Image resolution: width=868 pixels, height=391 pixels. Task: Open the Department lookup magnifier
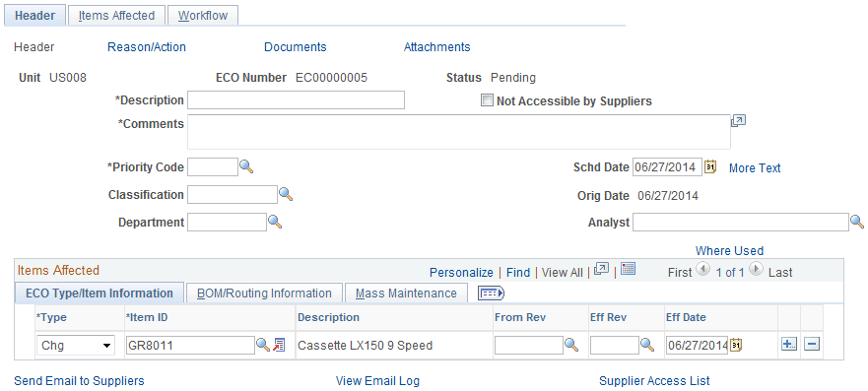coord(275,222)
